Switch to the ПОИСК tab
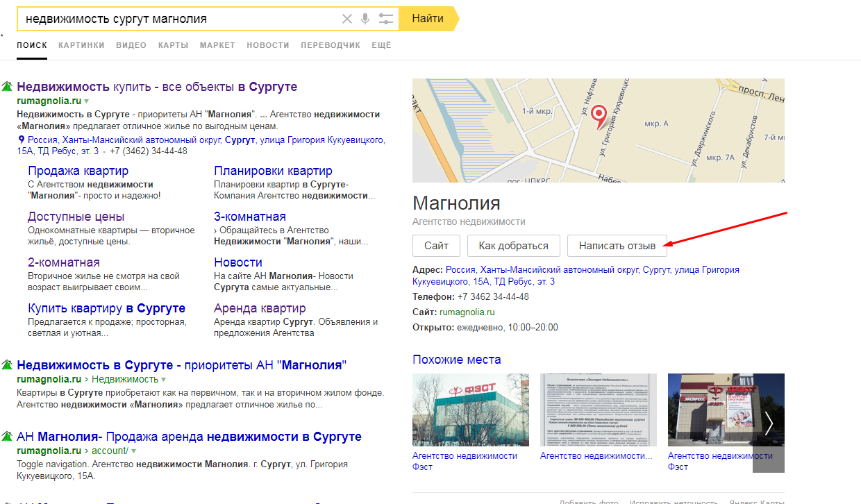The image size is (861, 504). [x=32, y=45]
